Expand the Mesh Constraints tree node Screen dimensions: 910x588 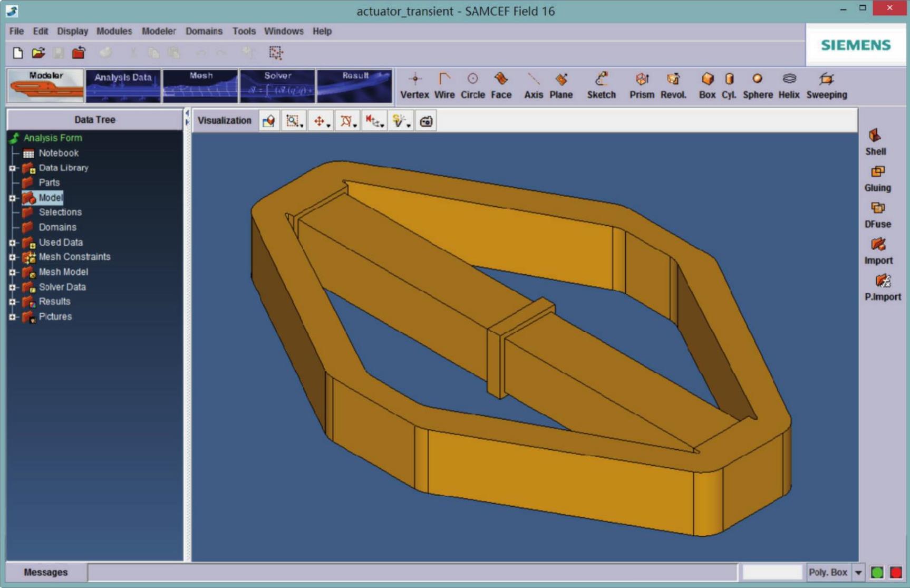[x=12, y=257]
